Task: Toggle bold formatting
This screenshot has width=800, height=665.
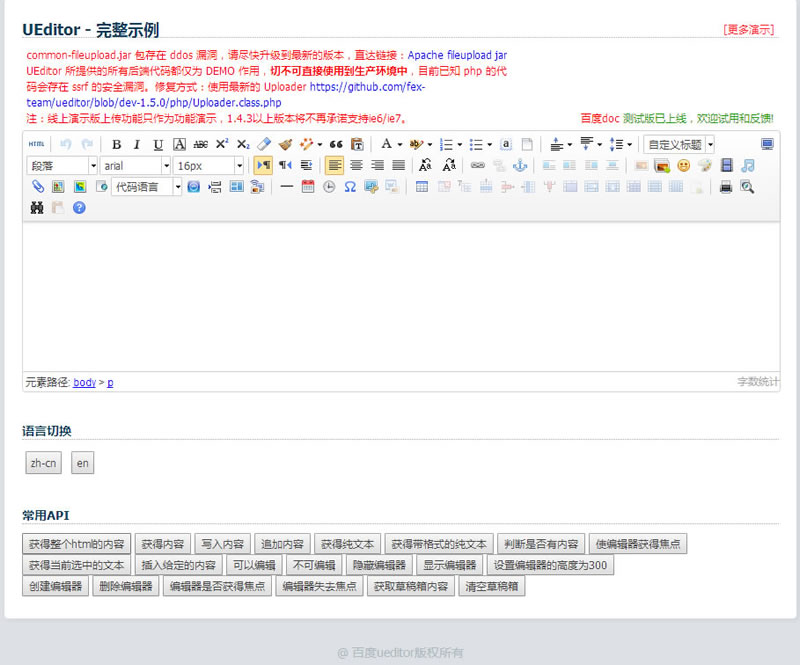Action: 116,144
